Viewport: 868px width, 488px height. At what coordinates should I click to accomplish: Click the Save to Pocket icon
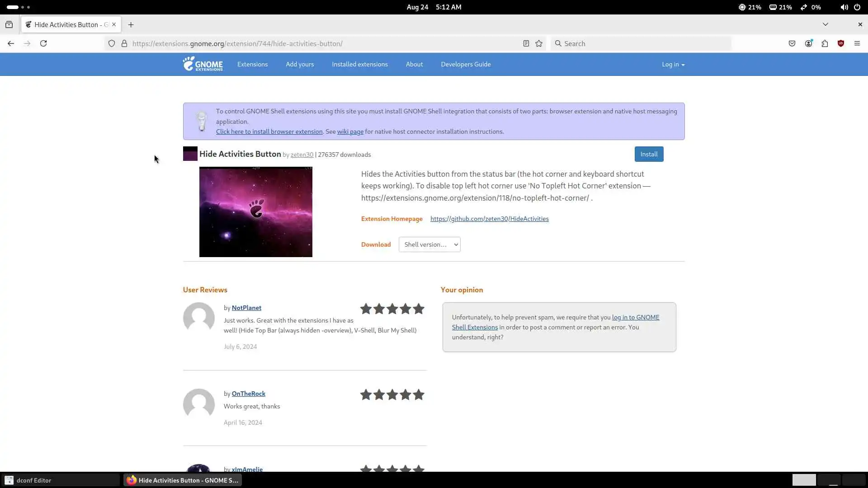tap(792, 43)
